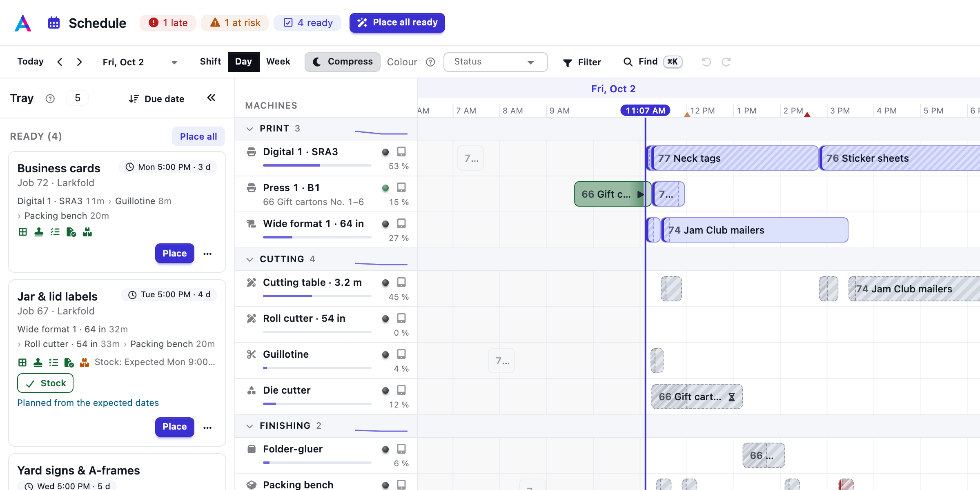Viewport: 980px width, 490px height.
Task: Change Tray sort by Due date
Action: [x=156, y=99]
